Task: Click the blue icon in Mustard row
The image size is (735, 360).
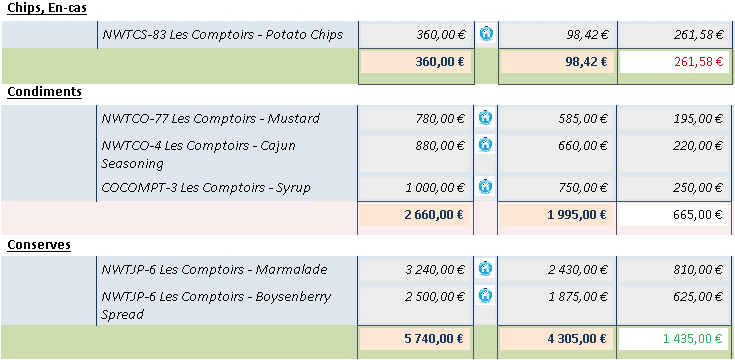Action: point(486,118)
